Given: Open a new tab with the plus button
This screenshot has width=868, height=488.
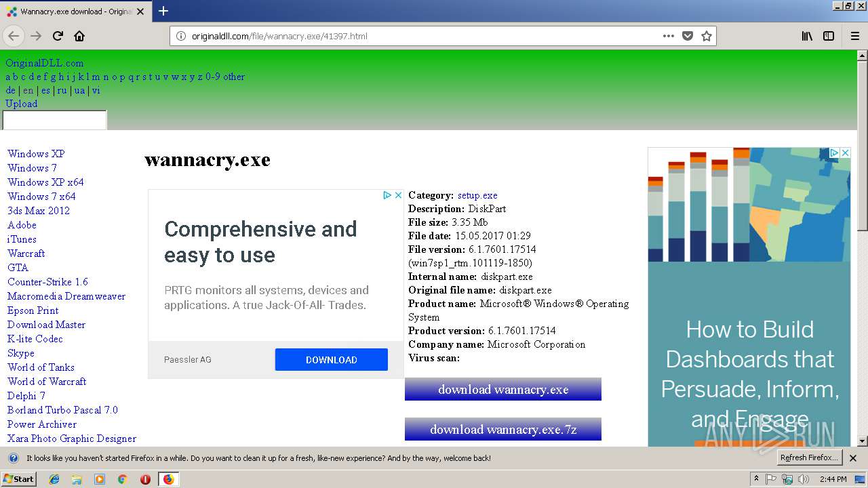Looking at the screenshot, I should point(163,11).
